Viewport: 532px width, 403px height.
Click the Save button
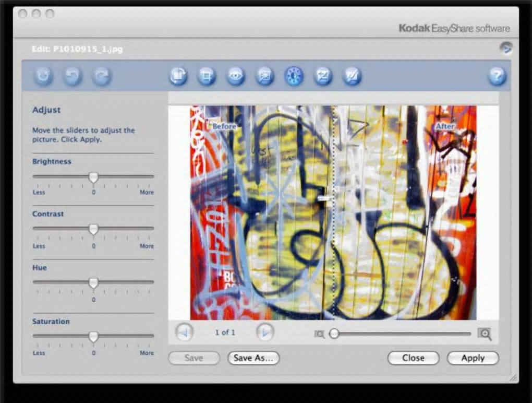pos(194,358)
